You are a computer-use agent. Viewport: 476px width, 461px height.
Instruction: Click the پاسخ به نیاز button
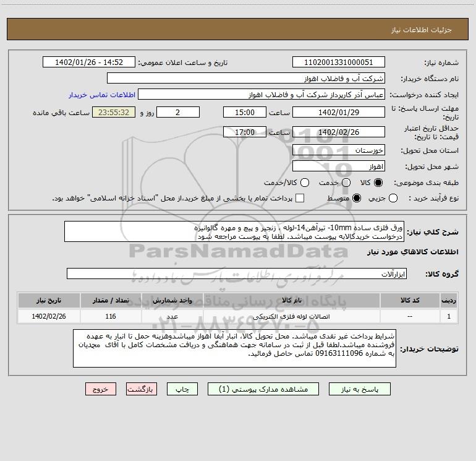359,389
